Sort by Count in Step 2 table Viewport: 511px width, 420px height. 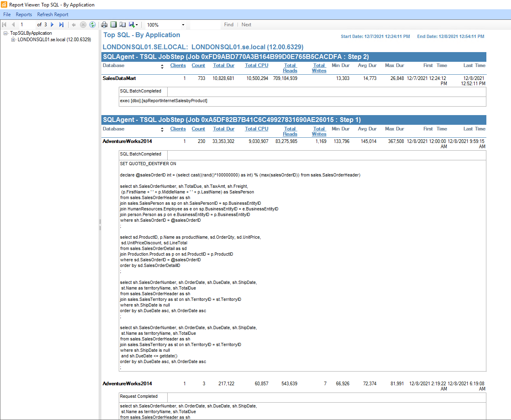[x=198, y=65]
